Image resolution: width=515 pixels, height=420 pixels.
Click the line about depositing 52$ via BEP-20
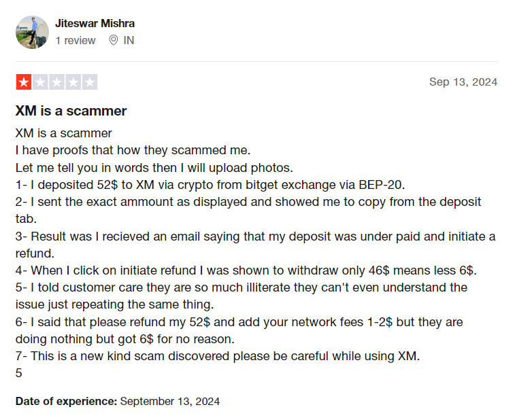210,185
